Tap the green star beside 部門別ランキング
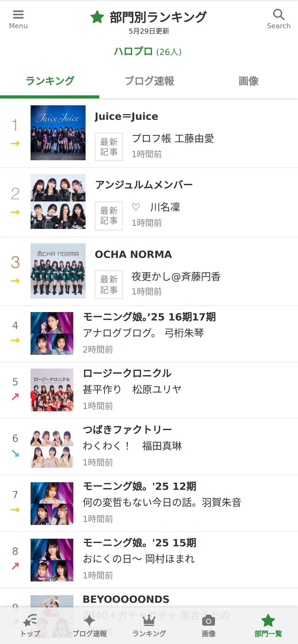The image size is (298, 644). (97, 17)
